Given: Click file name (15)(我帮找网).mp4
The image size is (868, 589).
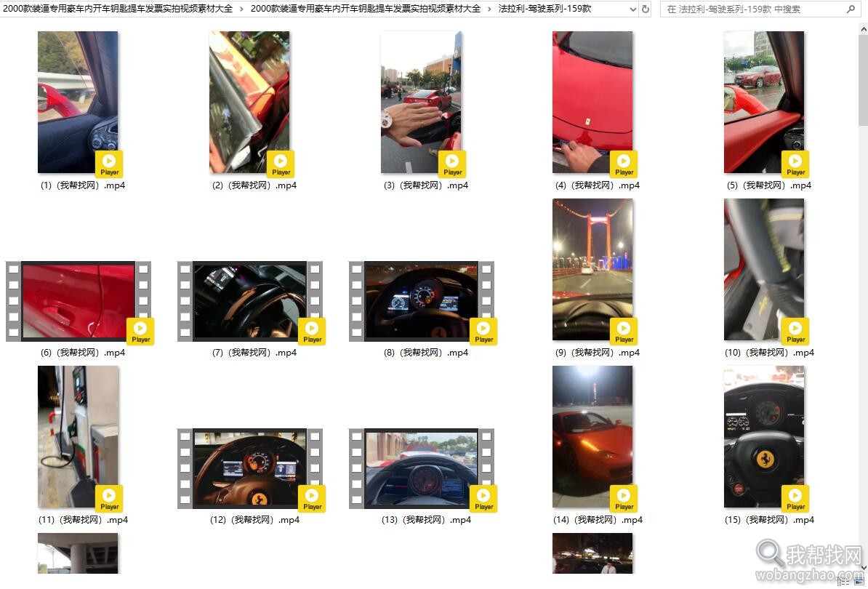Looking at the screenshot, I should [x=769, y=520].
